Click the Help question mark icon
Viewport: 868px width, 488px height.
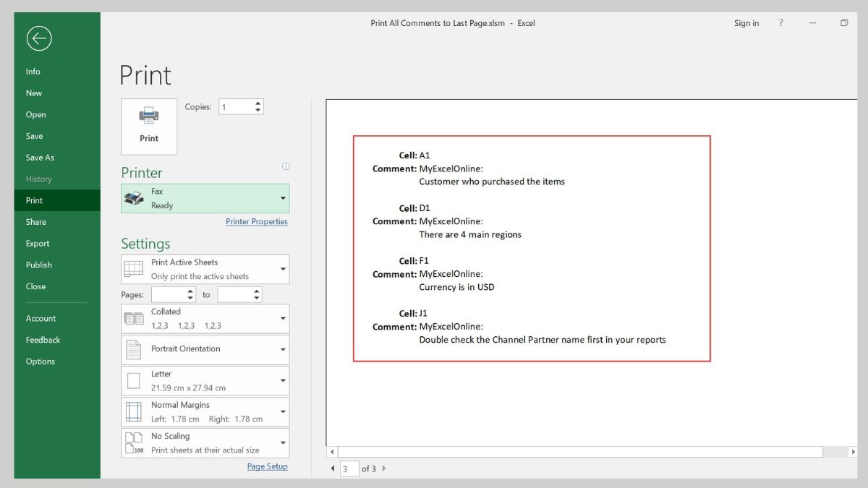click(780, 23)
